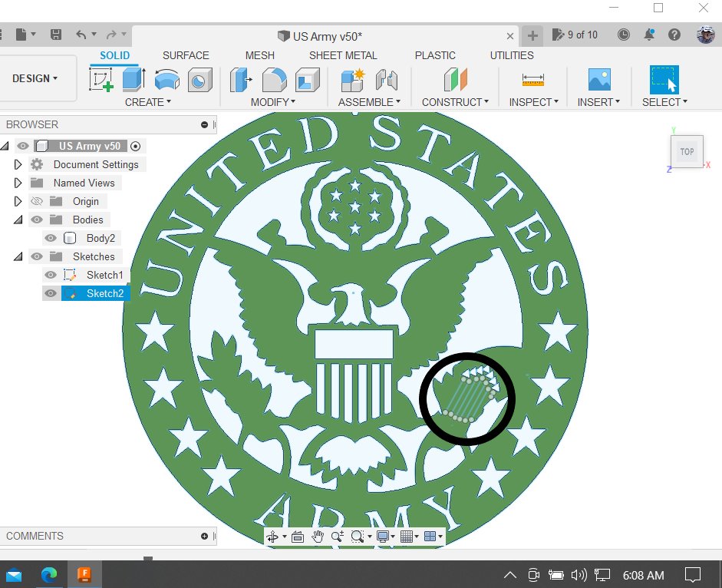722x588 pixels.
Task: Switch to the PLASTIC tab
Action: click(435, 56)
